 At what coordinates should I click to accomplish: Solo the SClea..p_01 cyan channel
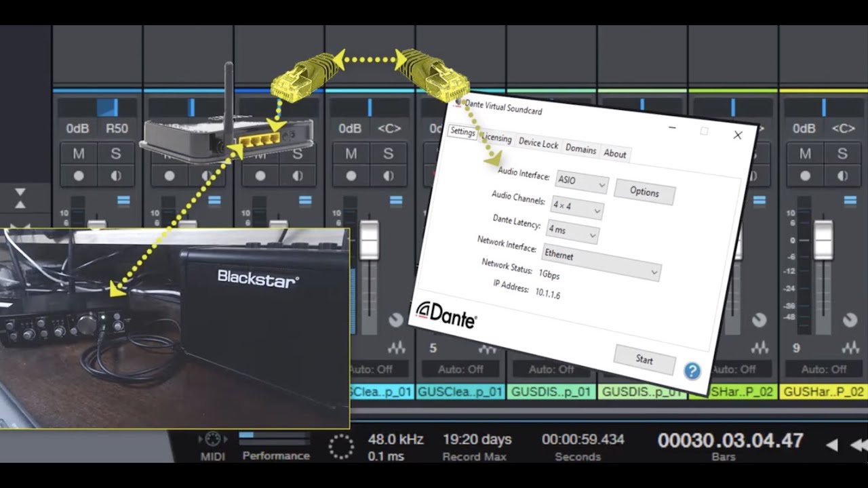388,154
